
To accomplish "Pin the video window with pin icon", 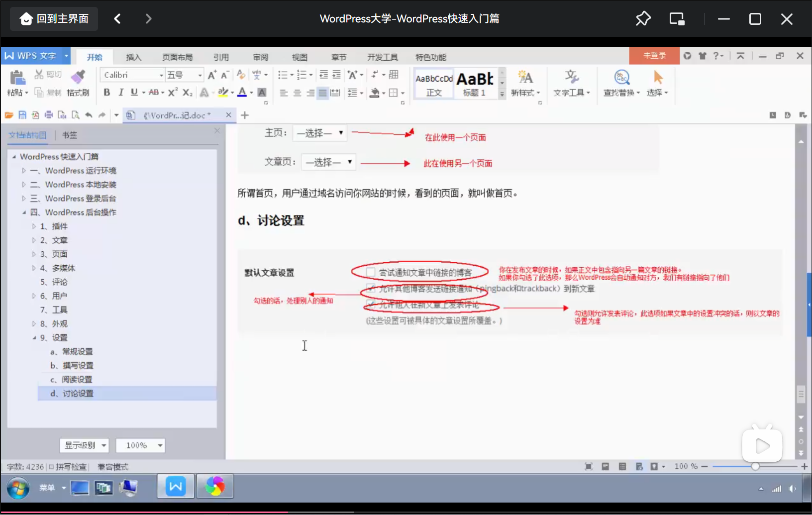I will click(x=643, y=19).
